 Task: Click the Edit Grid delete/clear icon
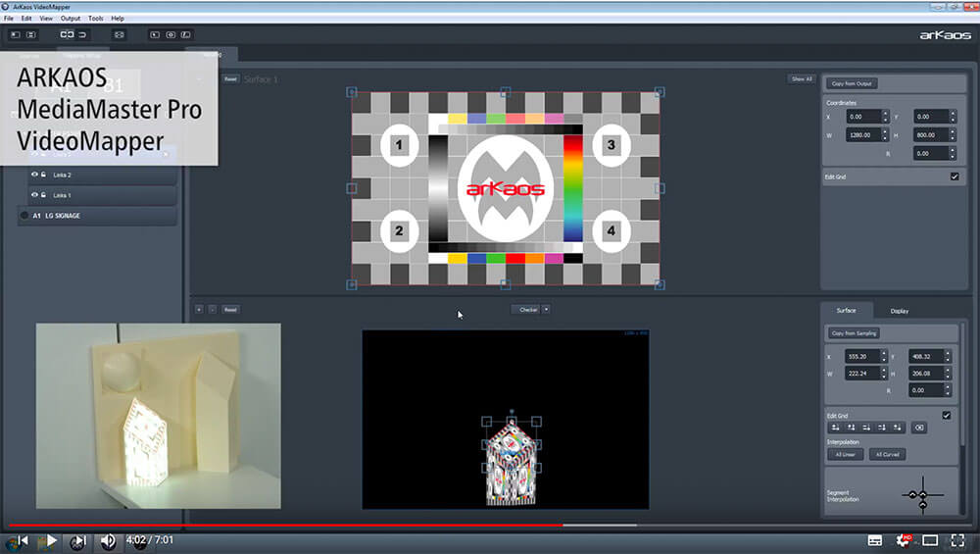coord(919,428)
